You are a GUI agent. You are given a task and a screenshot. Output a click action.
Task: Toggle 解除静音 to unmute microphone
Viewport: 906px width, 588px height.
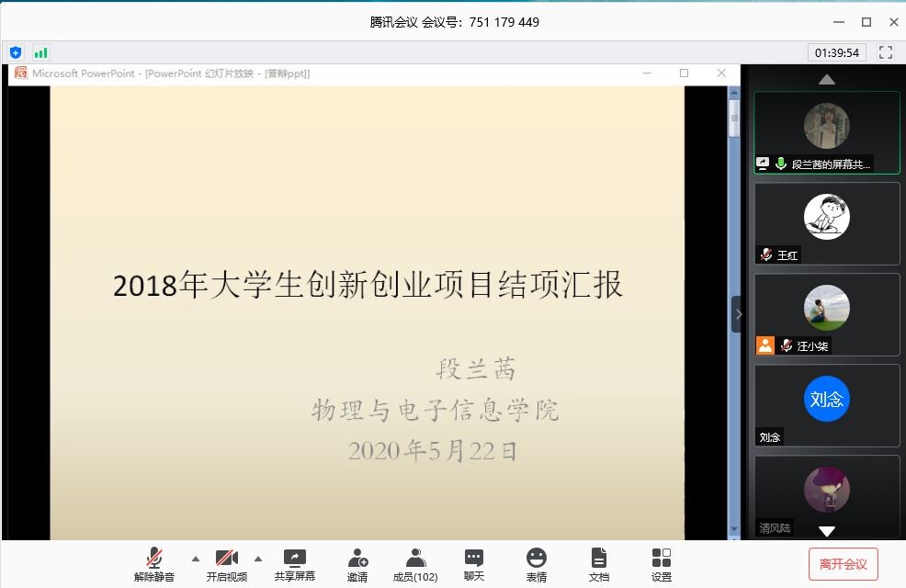pos(154,564)
